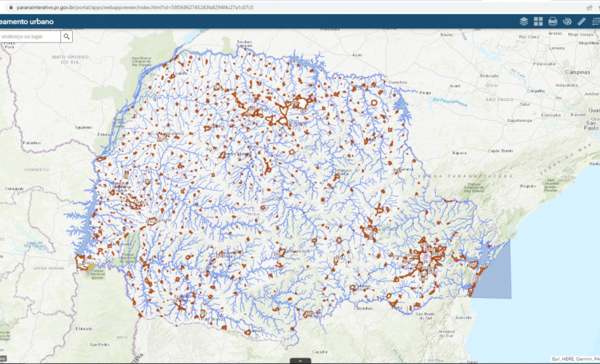
Task: Expand the bottom attribute table panel
Action: (x=300, y=361)
